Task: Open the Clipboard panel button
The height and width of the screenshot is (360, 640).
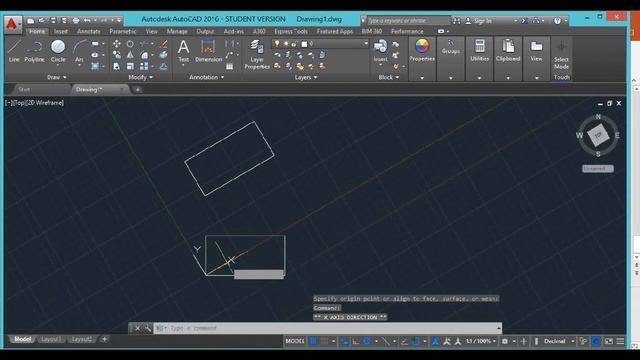Action: click(x=508, y=51)
